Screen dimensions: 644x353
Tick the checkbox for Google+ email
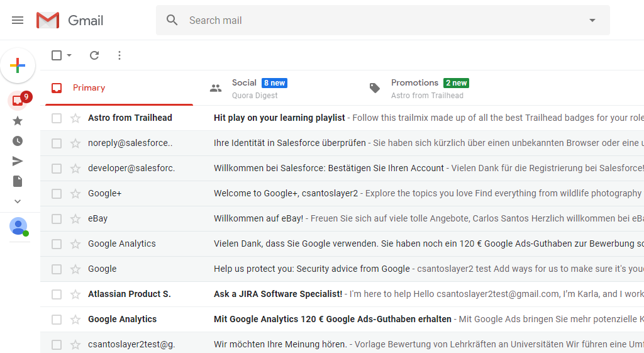(57, 194)
